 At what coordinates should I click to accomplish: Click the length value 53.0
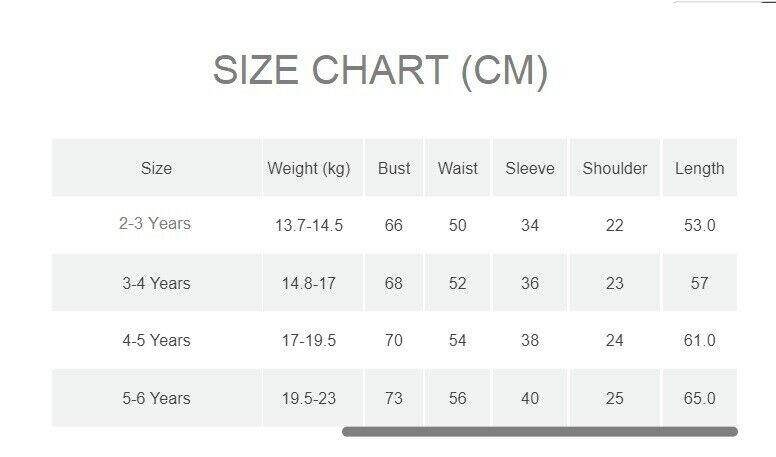(x=700, y=225)
